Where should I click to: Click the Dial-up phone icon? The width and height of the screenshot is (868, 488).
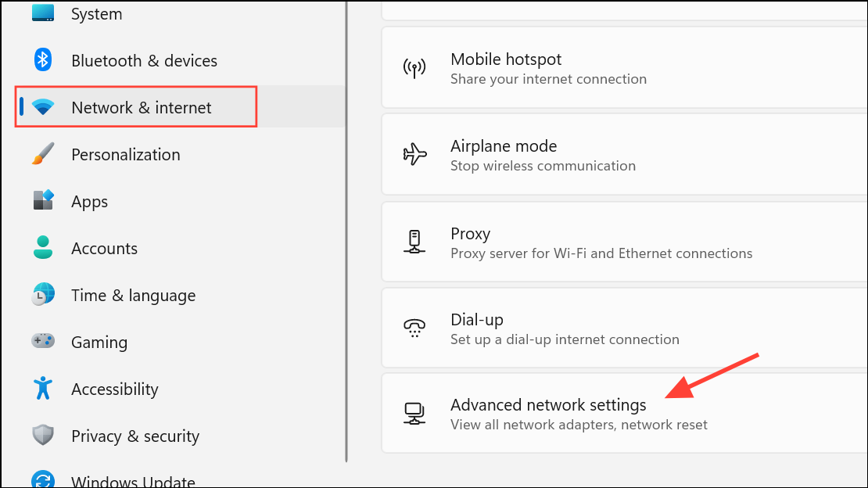[414, 328]
